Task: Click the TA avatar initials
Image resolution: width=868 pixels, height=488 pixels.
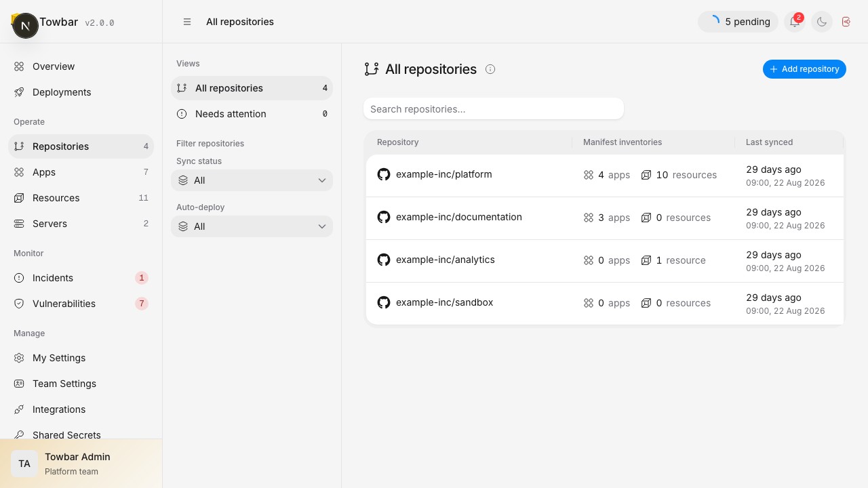Action: [x=24, y=464]
